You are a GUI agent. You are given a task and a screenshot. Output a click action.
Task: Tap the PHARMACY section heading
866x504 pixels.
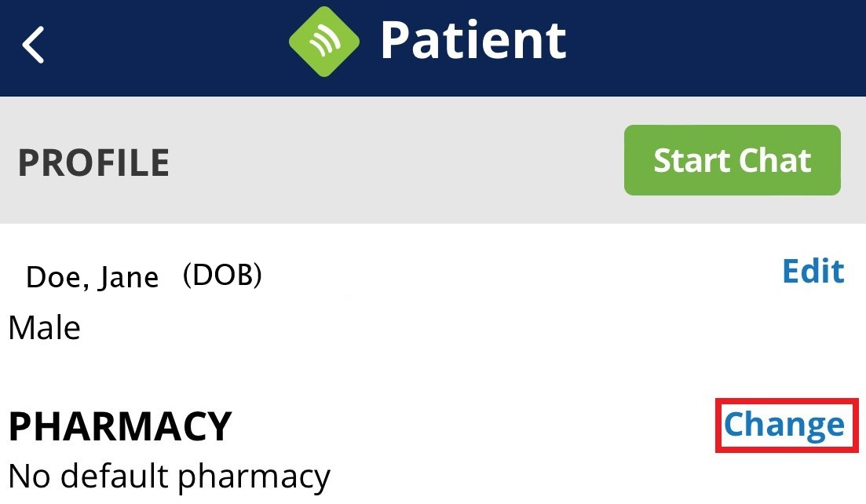(x=119, y=426)
